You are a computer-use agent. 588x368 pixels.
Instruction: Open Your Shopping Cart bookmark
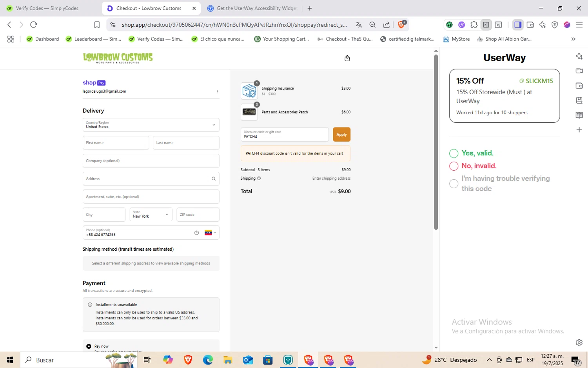tap(281, 39)
